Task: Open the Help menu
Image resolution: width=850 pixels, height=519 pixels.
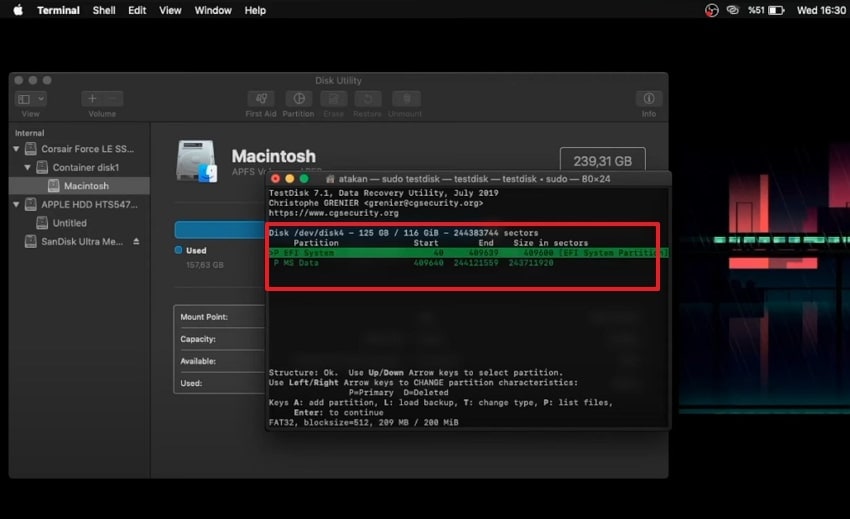Action: click(255, 10)
